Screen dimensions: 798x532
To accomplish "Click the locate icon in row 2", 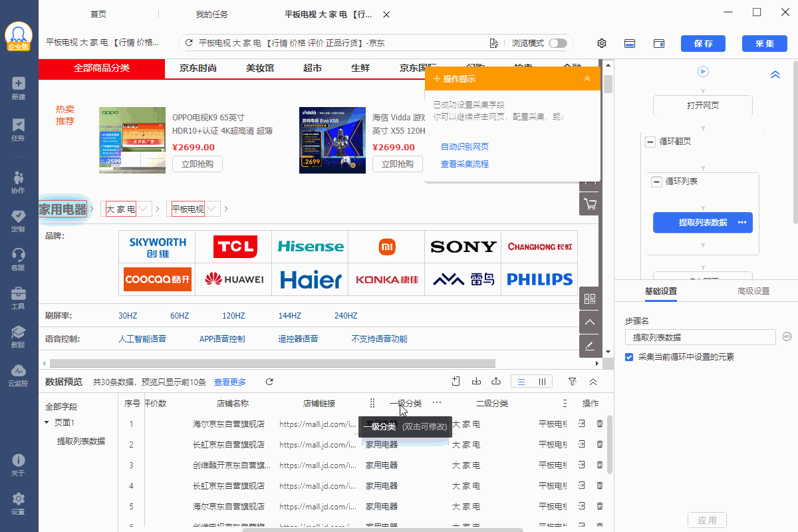I will coord(581,444).
